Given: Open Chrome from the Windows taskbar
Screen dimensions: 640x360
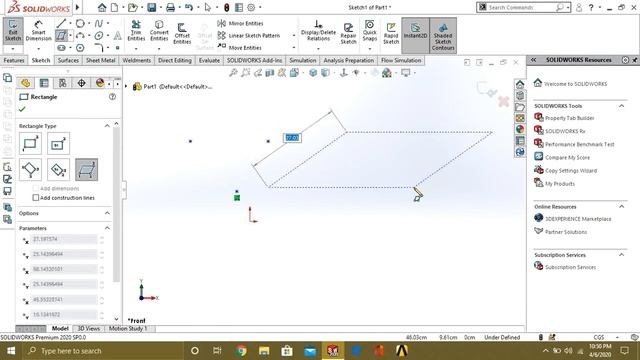Looking at the screenshot, I should pos(241,351).
